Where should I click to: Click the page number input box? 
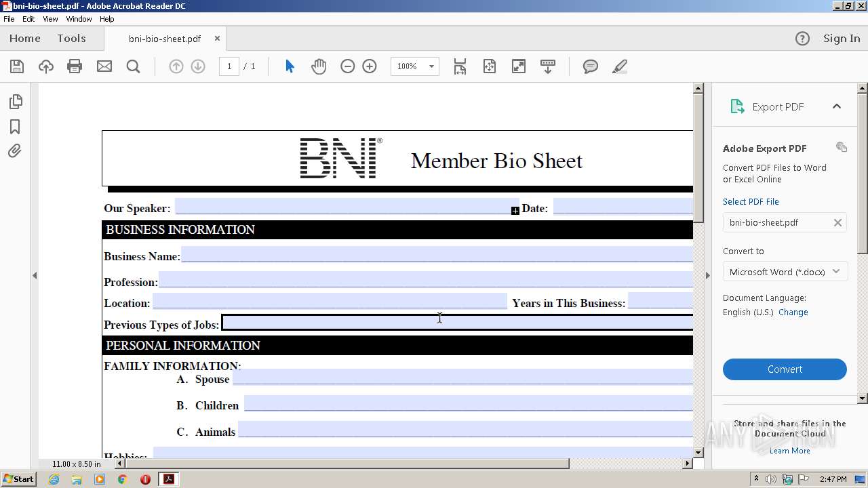pos(229,66)
